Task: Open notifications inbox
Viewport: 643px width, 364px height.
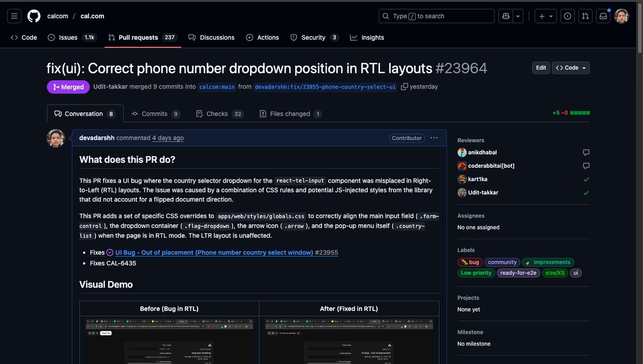Action: tap(603, 16)
